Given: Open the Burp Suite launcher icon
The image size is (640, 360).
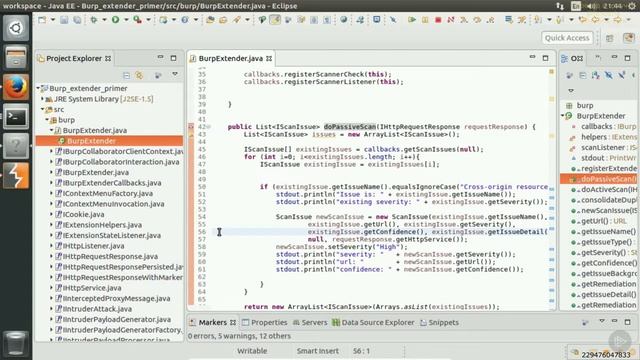Looking at the screenshot, I should [16, 176].
